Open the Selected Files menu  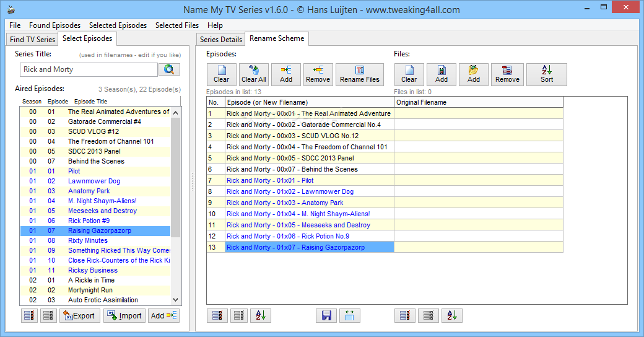177,25
